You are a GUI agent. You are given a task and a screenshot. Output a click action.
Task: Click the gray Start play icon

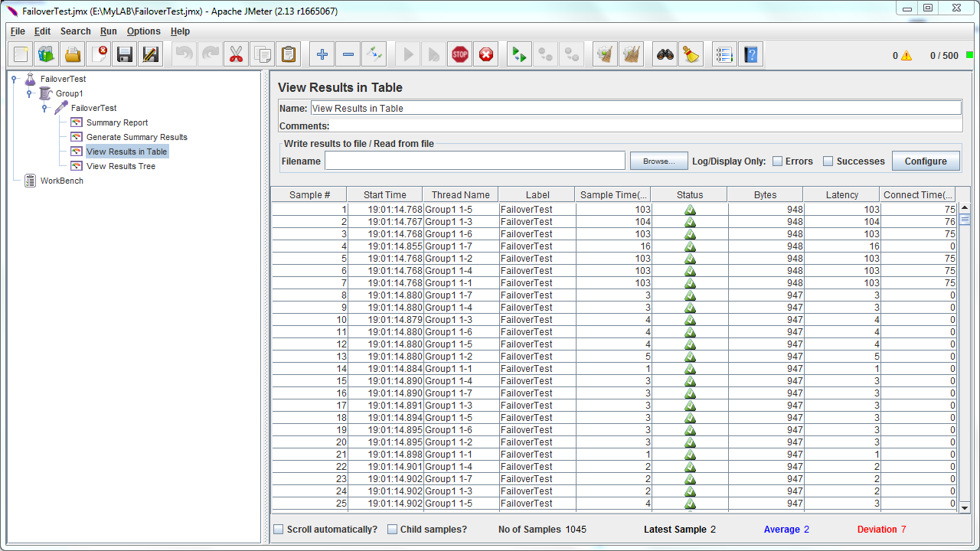[408, 54]
